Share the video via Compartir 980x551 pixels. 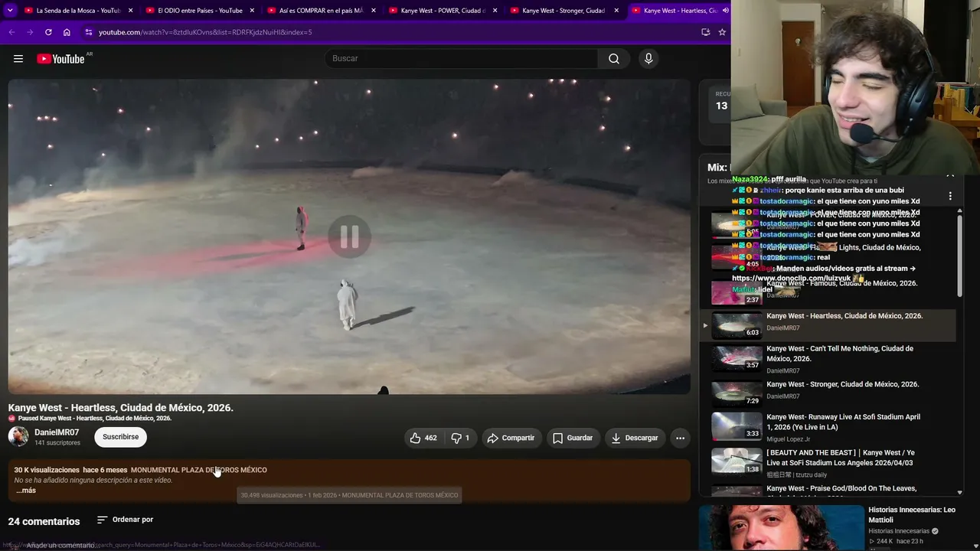(x=511, y=438)
